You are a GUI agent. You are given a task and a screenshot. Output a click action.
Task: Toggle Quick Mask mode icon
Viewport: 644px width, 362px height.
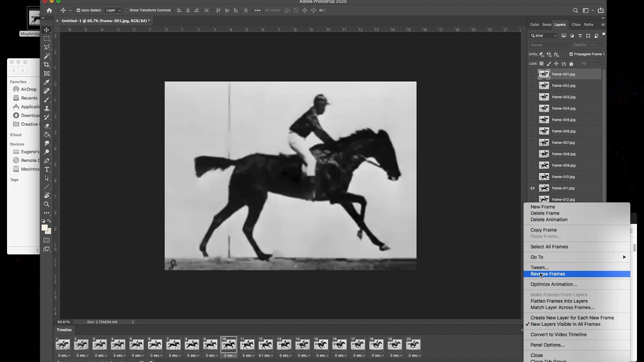pyautogui.click(x=47, y=240)
